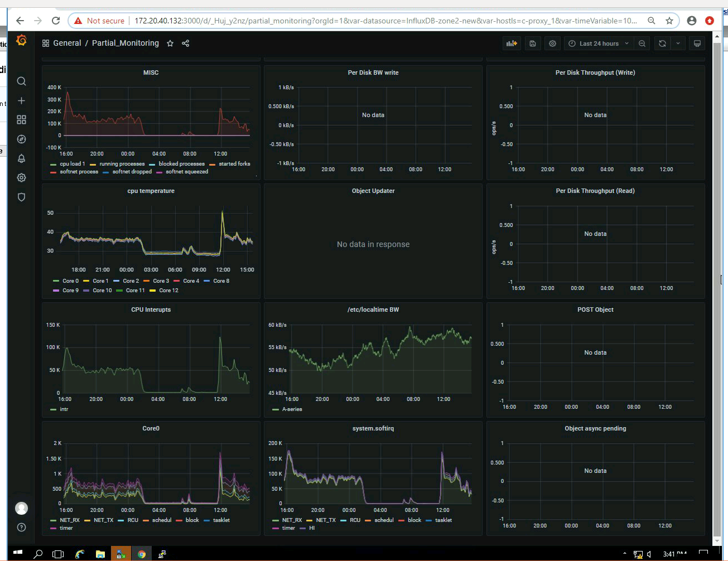The width and height of the screenshot is (728, 561).
Task: Click the Grafana logo home icon
Action: tap(21, 41)
